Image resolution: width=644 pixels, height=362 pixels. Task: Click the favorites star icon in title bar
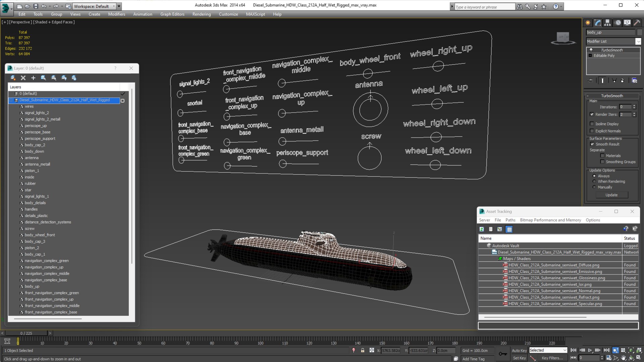coord(544,6)
